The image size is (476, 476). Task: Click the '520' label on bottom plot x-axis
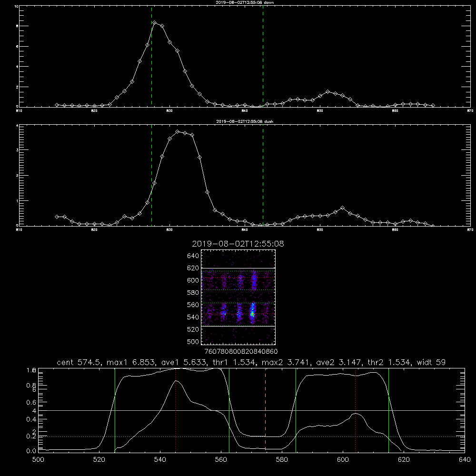pos(99,460)
